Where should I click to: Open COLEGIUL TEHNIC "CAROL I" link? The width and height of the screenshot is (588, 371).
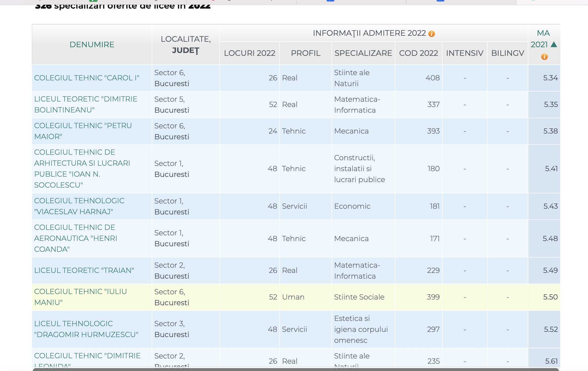pos(87,78)
